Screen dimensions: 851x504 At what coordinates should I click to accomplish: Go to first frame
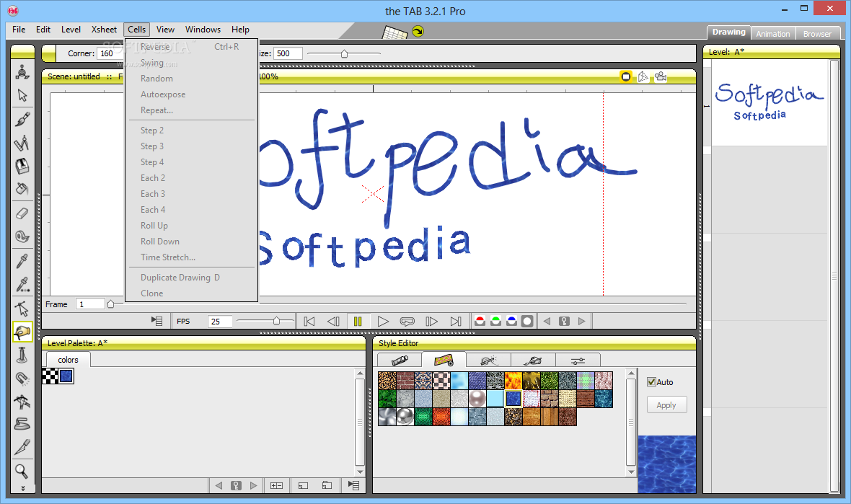click(309, 321)
